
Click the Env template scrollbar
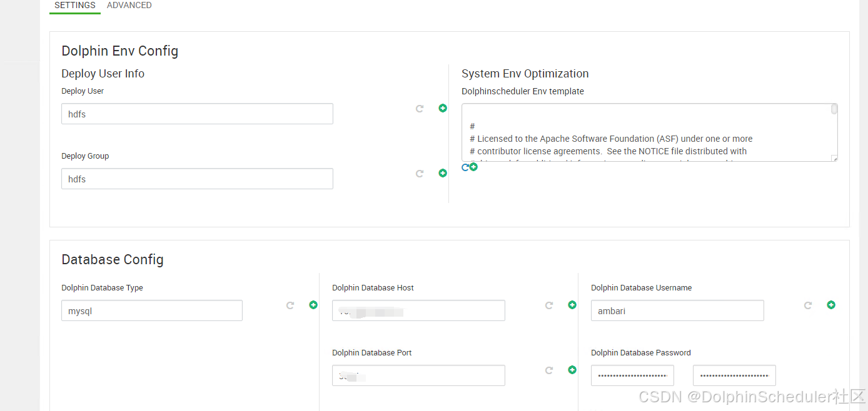(834, 109)
